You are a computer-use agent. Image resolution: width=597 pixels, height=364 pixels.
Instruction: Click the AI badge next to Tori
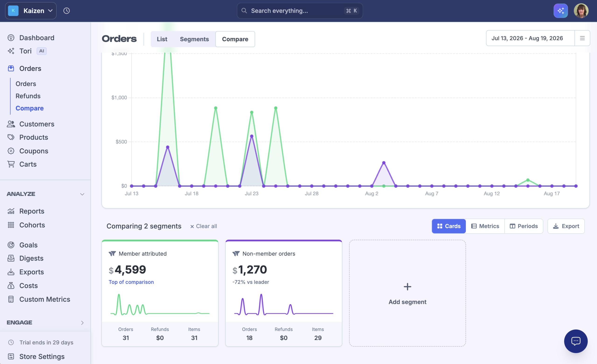point(42,51)
